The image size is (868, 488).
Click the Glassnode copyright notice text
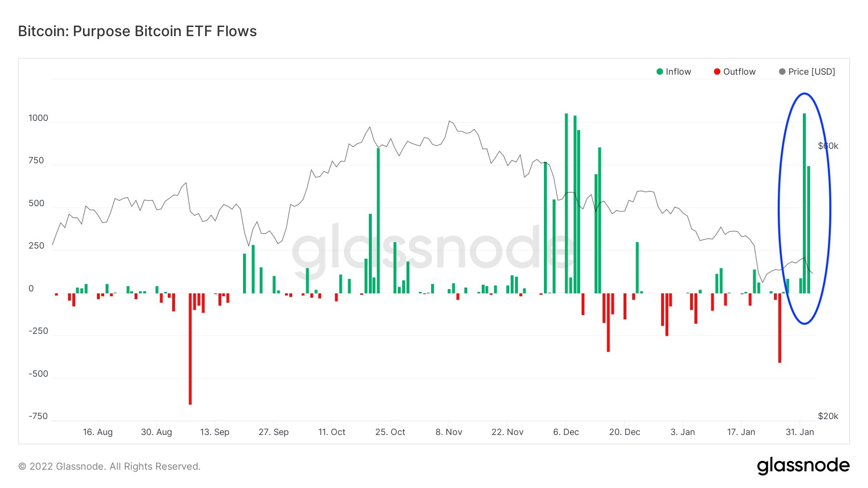click(x=109, y=466)
